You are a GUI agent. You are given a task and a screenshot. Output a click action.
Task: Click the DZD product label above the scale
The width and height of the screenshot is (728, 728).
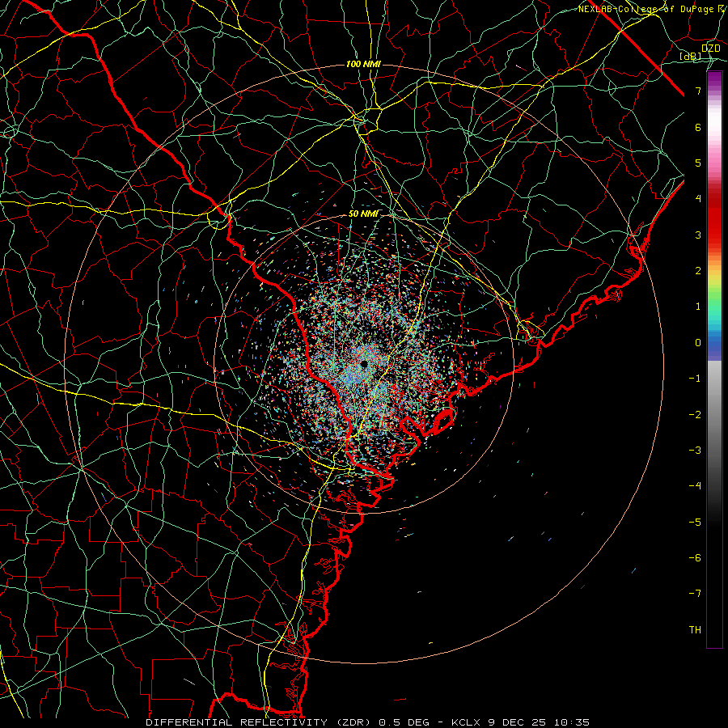pos(710,49)
